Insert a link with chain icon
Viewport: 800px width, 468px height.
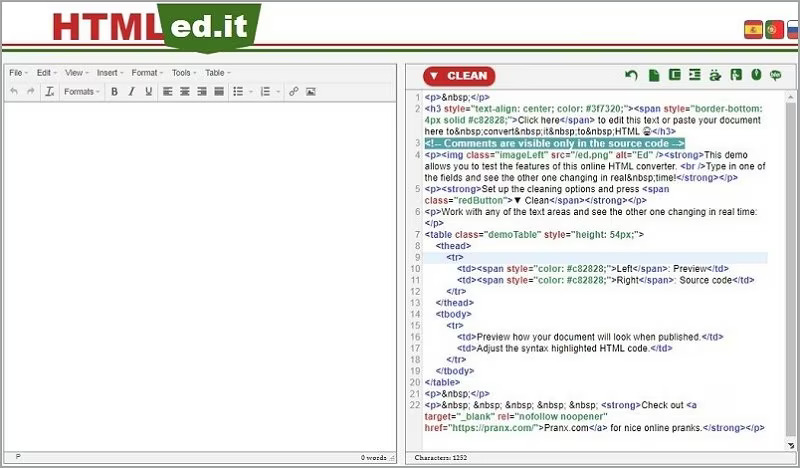(x=293, y=91)
